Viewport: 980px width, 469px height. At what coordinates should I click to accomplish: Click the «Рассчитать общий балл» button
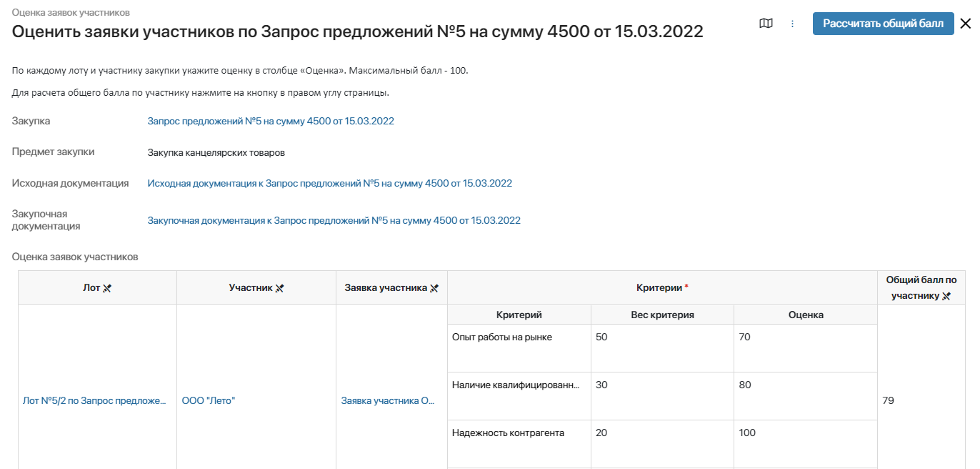(x=883, y=23)
